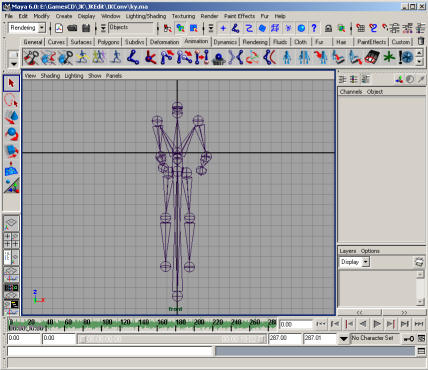Viewport: 428px width, 370px height.
Task: Open the Layers menu in layer editor
Action: (348, 251)
